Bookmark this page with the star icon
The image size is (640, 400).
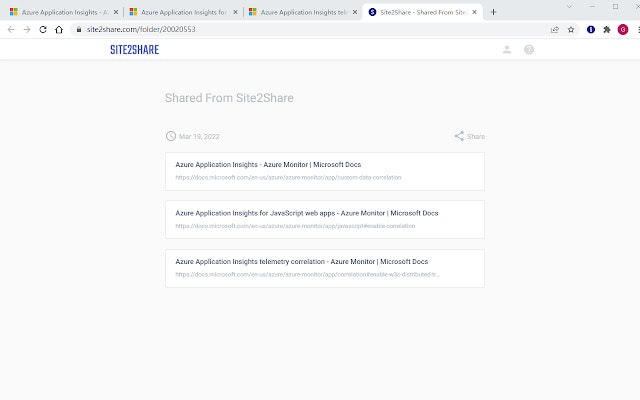click(571, 29)
